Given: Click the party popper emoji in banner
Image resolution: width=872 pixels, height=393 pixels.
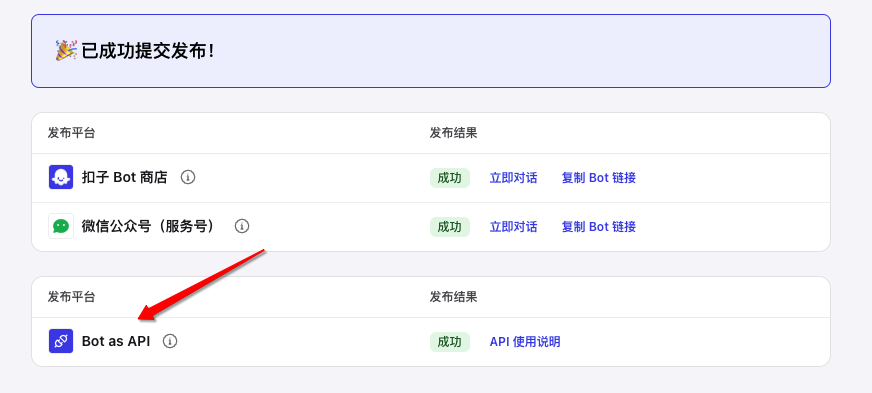Looking at the screenshot, I should 66,51.
